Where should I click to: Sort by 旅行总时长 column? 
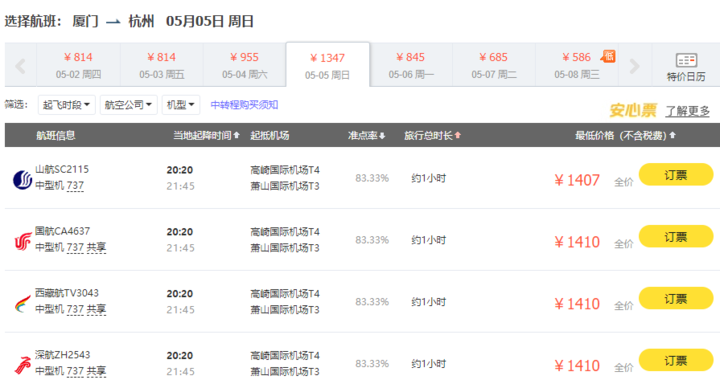pos(432,136)
